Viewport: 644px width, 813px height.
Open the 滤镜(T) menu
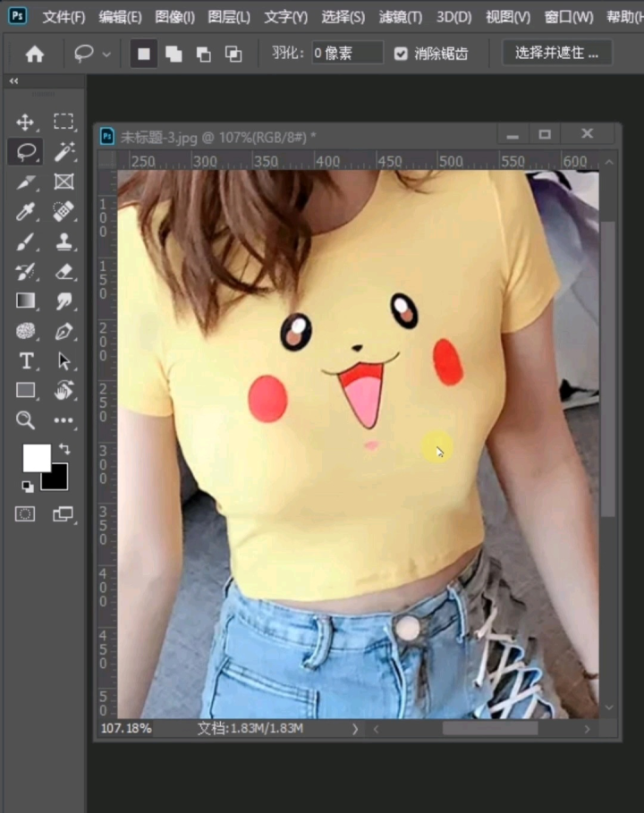tap(401, 17)
